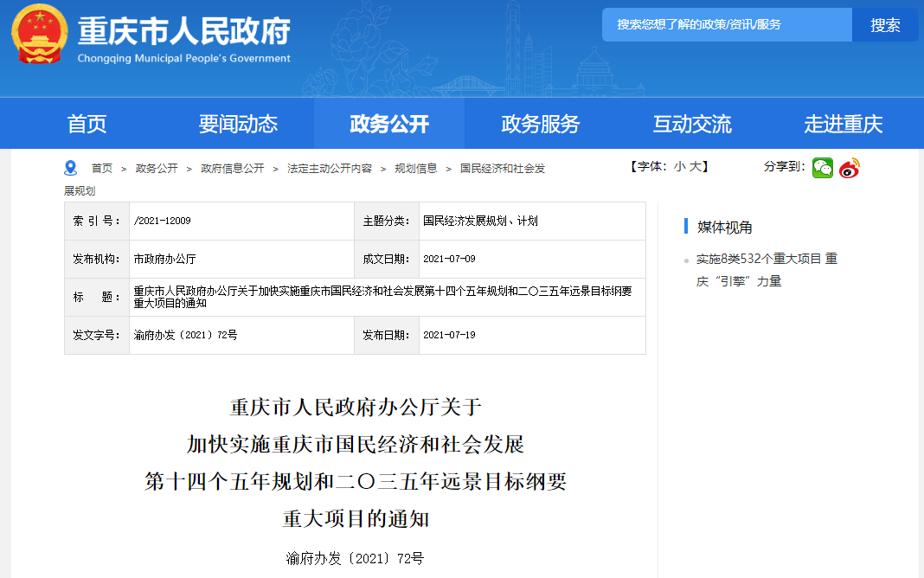The height and width of the screenshot is (578, 924).
Task: Set font size to 大 (large)
Action: tap(695, 167)
